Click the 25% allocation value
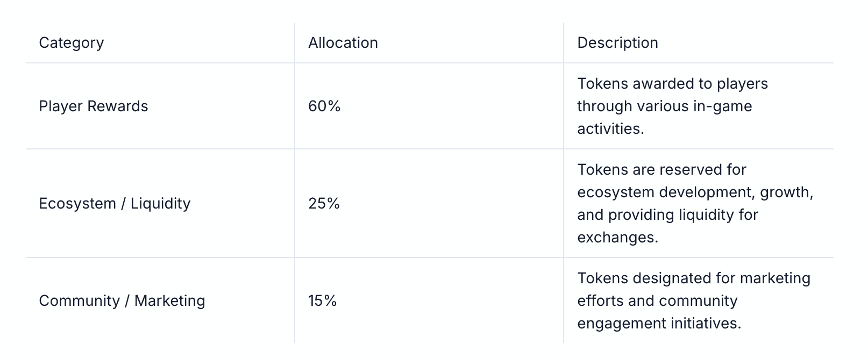Screen dimensions: 868x358 (x=324, y=204)
